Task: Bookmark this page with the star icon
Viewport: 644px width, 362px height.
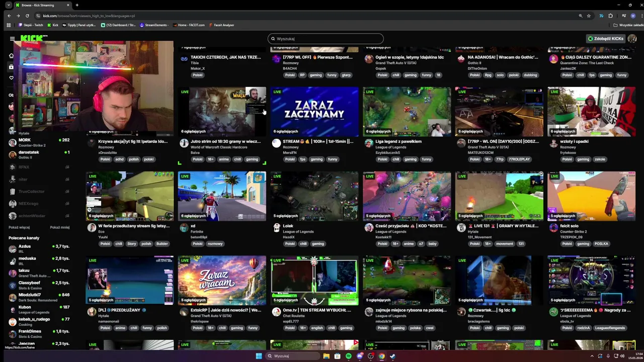Action: [x=589, y=16]
